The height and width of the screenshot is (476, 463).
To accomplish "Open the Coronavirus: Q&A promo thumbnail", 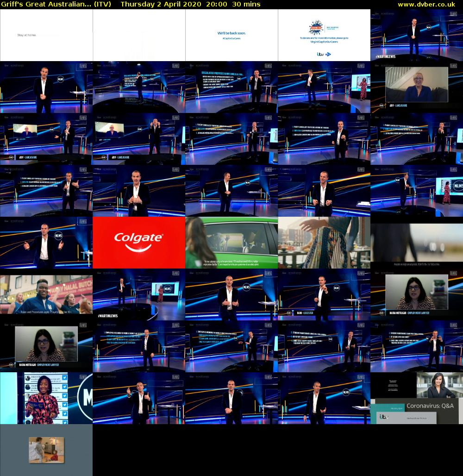I will pos(417,398).
